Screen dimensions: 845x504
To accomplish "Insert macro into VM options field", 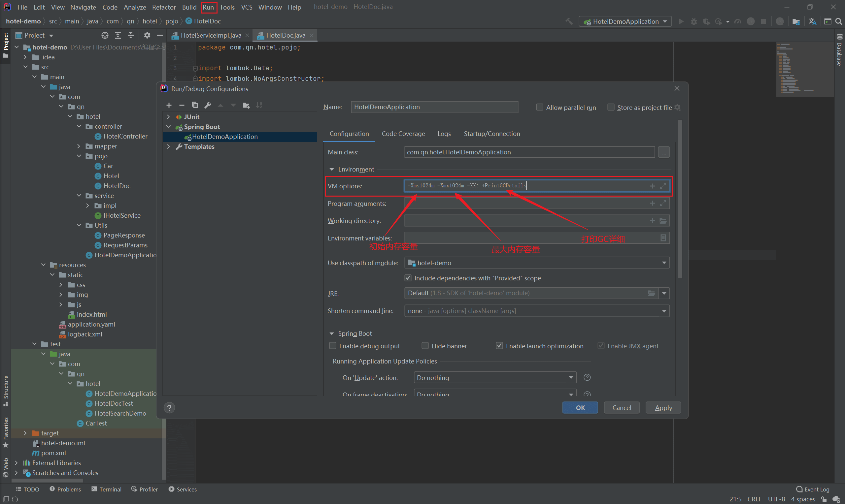I will (652, 186).
